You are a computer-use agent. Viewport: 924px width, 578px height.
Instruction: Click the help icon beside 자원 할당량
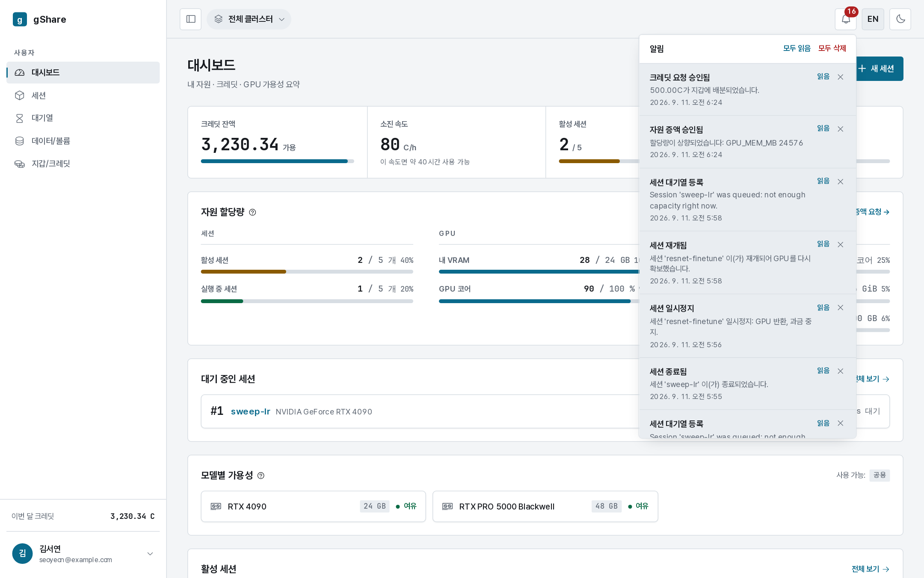tap(252, 212)
